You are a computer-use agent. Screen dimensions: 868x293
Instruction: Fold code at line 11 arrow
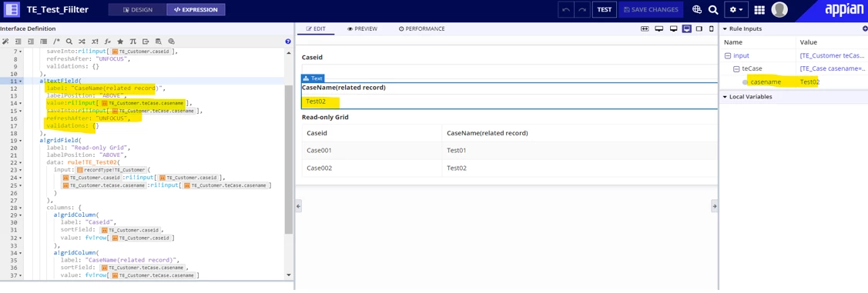[21, 82]
